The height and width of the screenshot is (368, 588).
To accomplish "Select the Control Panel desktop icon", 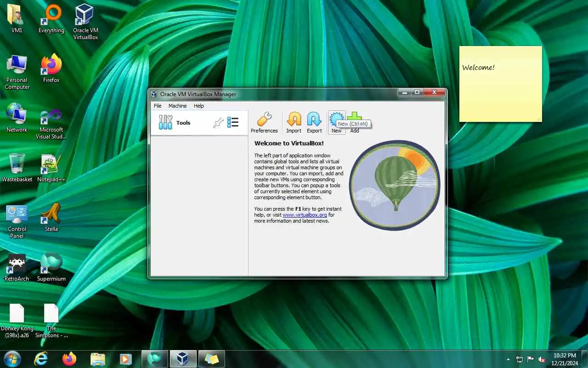I will [x=17, y=222].
